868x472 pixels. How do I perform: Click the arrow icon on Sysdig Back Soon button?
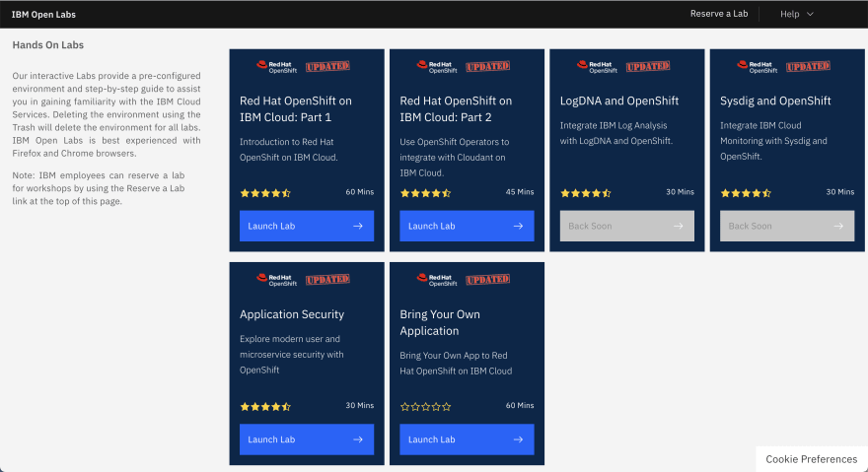pos(838,226)
